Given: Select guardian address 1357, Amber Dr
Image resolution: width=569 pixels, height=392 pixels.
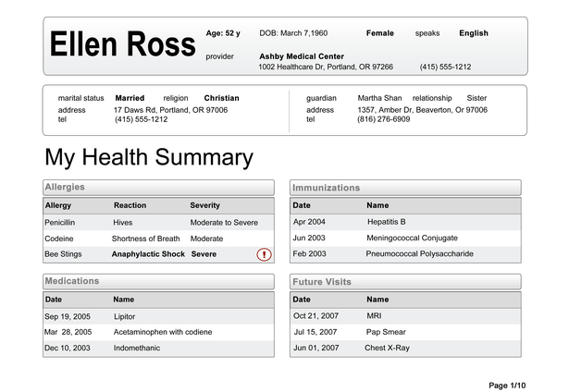Looking at the screenshot, I should 423,110.
